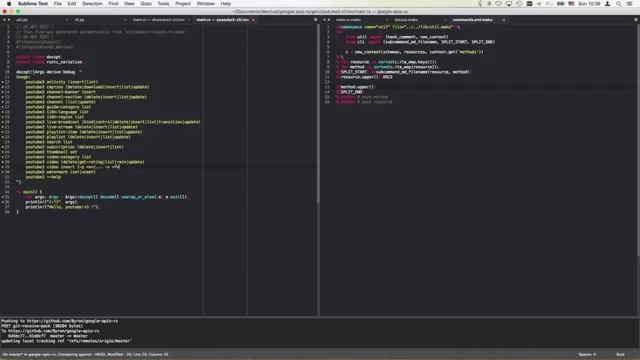Click the 'youtube3 watermark (set|unset)' line
The width and height of the screenshot is (640, 360).
click(60, 172)
